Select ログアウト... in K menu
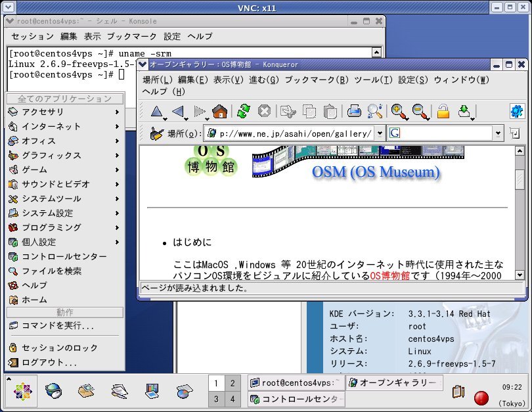Screen dimensions: 532x412 pos(65,362)
